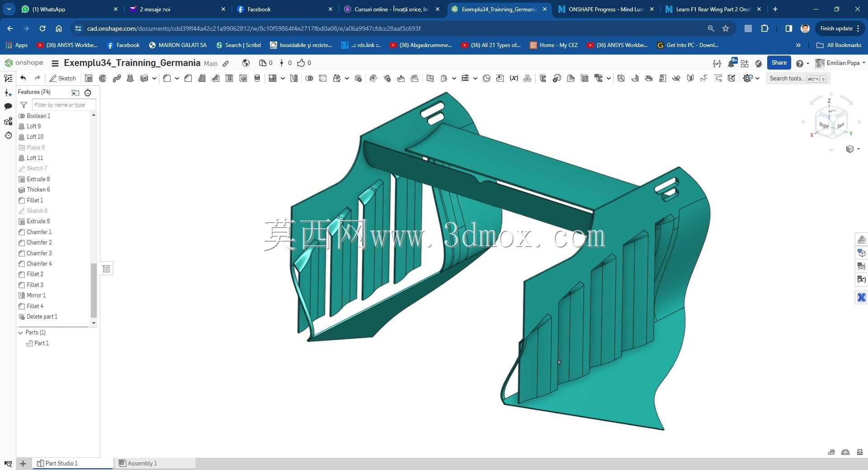Toggle the feature list panel icon

coord(8,78)
